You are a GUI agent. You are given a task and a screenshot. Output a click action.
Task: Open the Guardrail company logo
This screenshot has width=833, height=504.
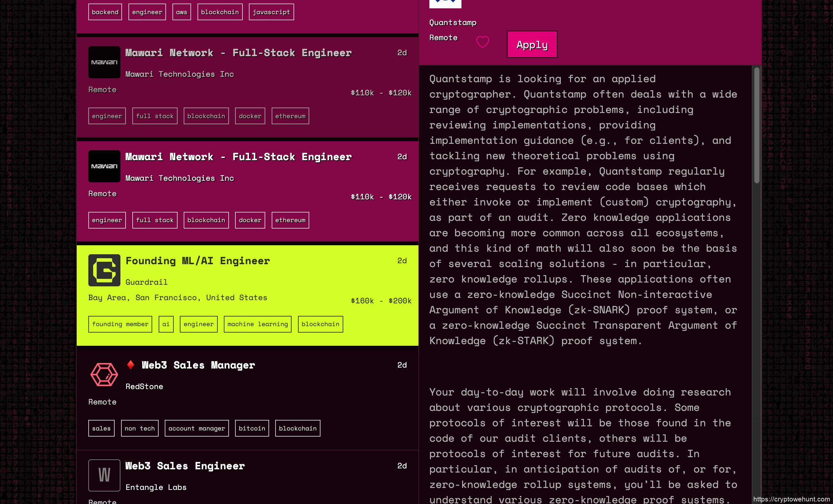104,270
